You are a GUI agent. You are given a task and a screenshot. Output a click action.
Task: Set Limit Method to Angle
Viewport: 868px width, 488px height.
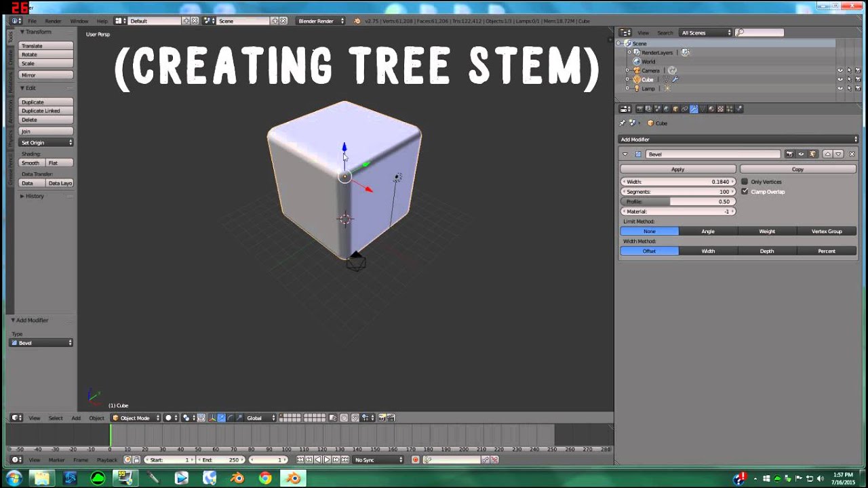click(x=708, y=231)
